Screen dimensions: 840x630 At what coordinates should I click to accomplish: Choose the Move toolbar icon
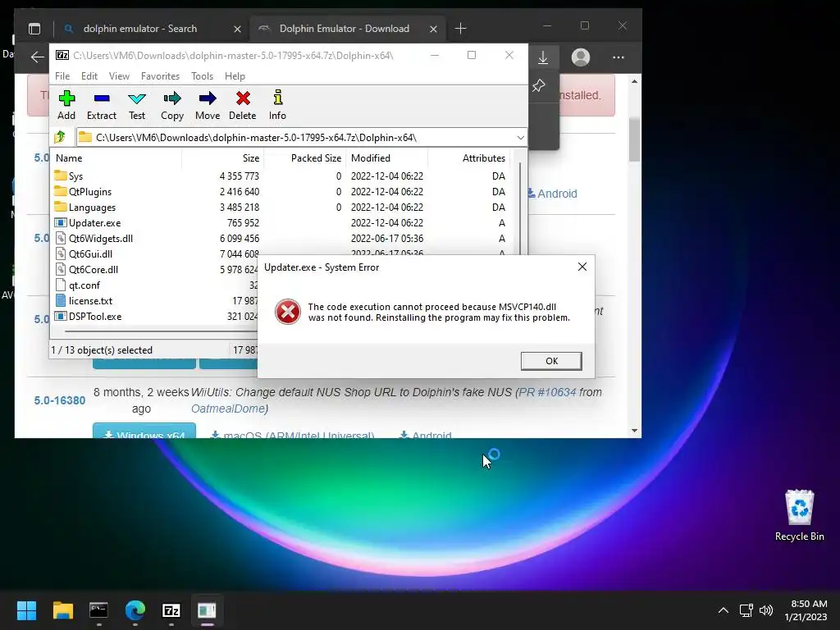(208, 105)
